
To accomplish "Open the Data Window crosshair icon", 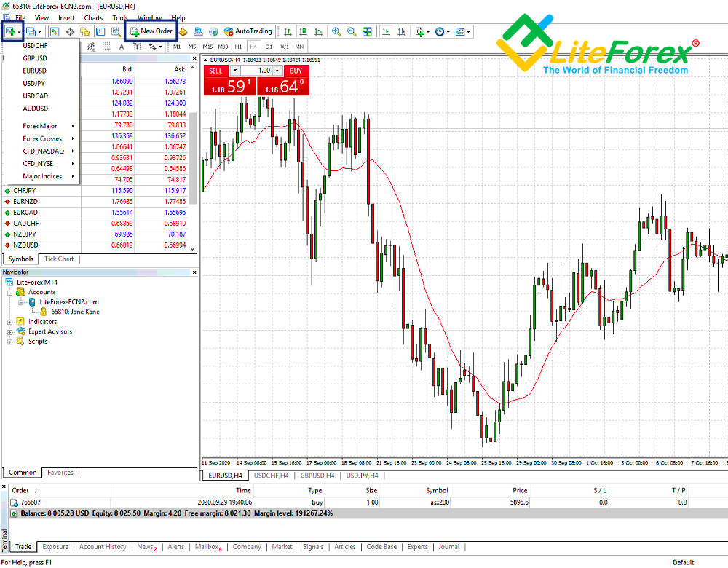I will click(x=70, y=31).
